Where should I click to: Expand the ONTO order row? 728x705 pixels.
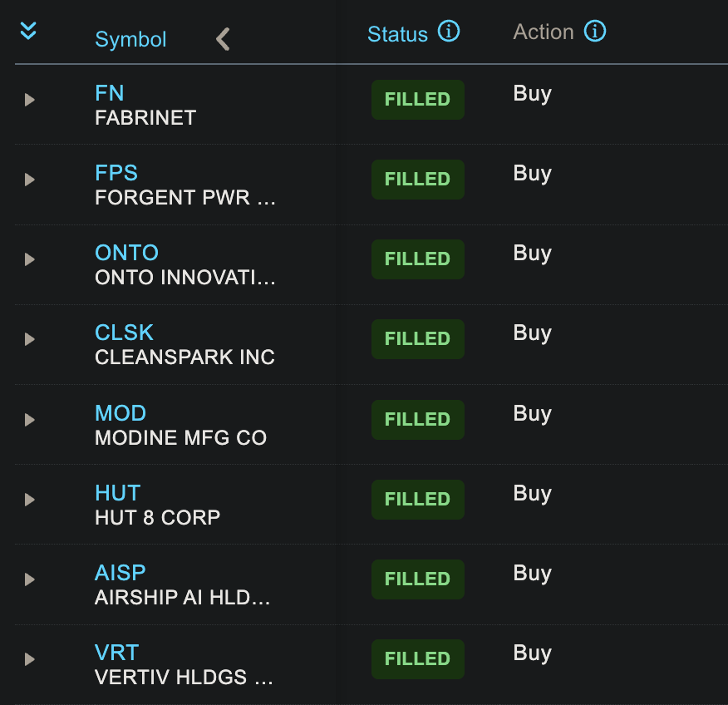pos(30,259)
